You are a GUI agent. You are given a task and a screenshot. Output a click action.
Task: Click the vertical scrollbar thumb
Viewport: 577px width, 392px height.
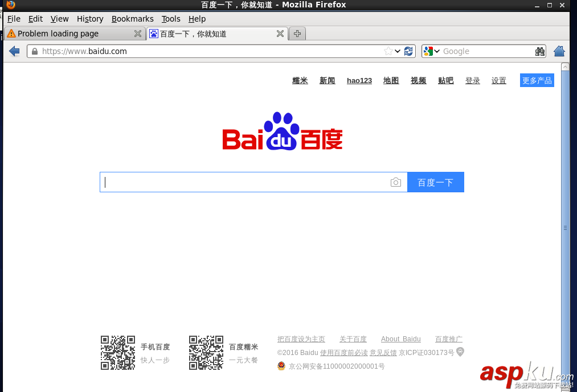(565, 228)
